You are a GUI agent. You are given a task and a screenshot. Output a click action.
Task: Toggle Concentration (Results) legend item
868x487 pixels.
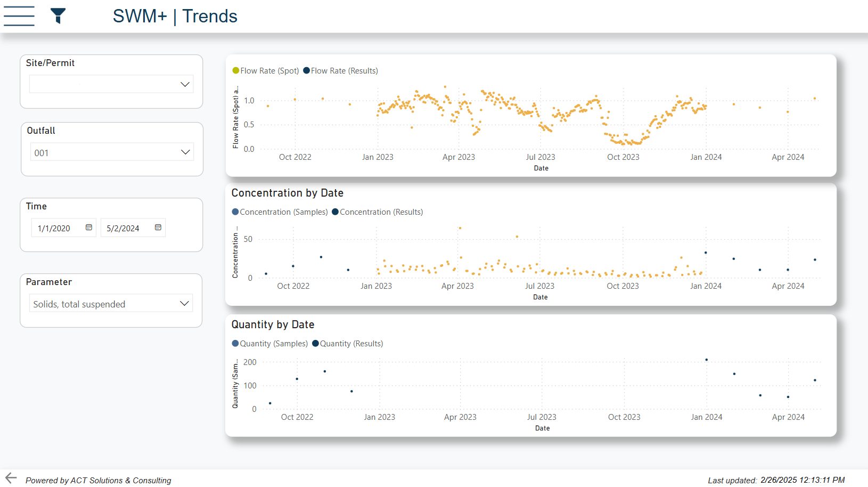coord(378,212)
